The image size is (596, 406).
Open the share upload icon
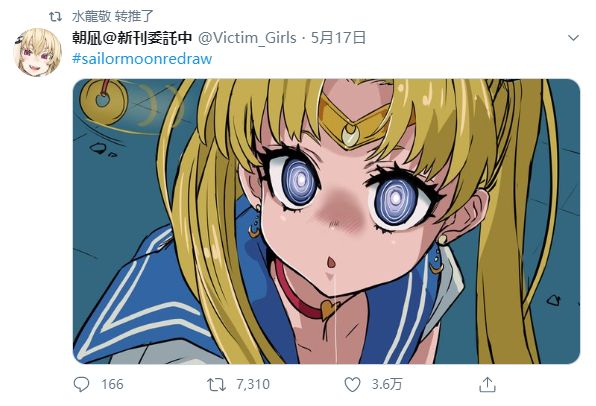[488, 384]
